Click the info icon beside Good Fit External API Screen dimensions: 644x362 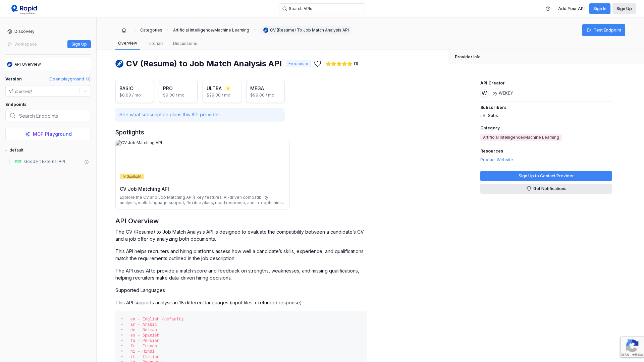pos(87,162)
